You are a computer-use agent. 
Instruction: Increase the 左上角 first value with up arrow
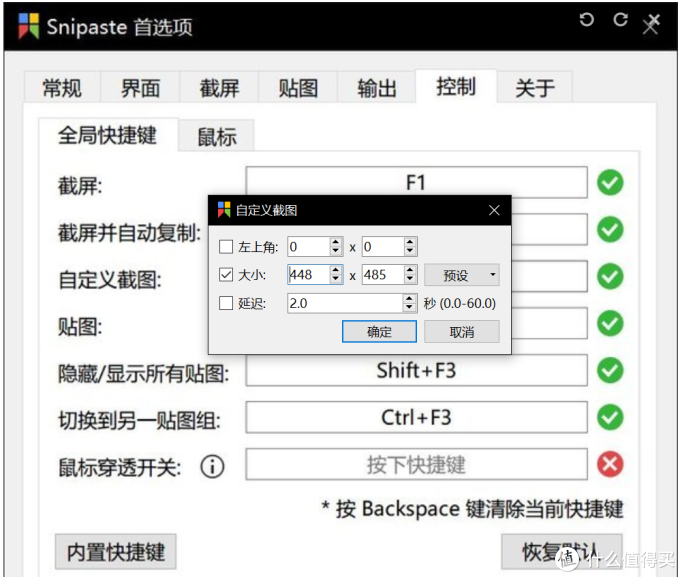(336, 242)
